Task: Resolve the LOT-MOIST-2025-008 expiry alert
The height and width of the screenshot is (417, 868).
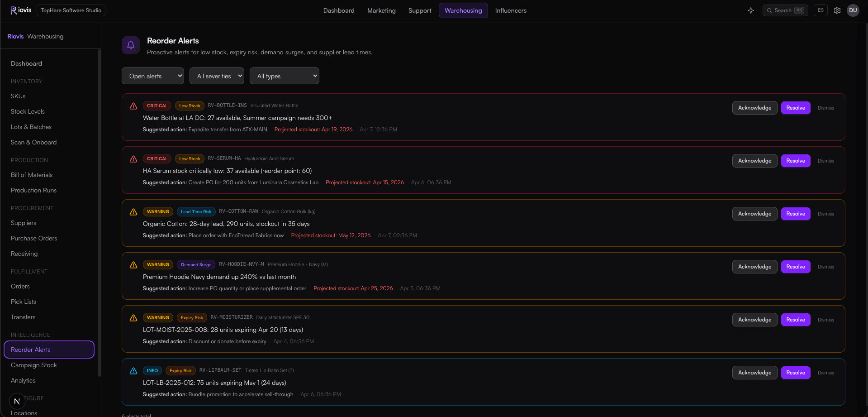Action: [x=796, y=320]
